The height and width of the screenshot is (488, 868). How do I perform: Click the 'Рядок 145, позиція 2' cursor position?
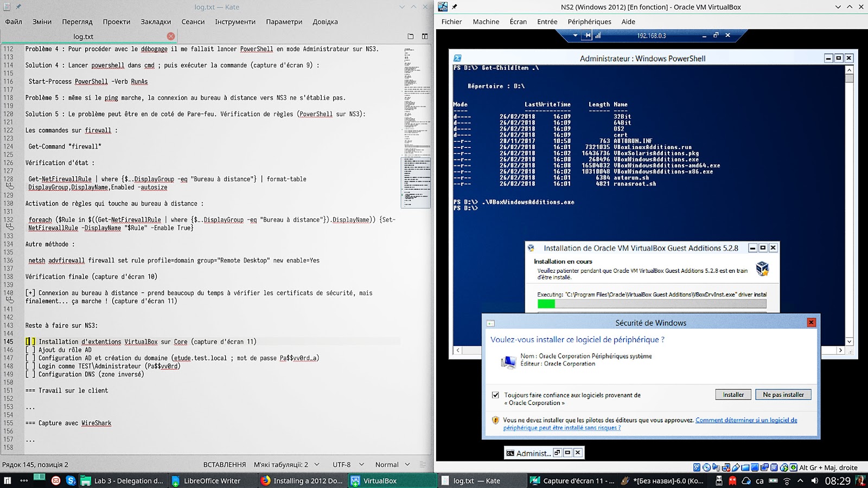point(35,465)
